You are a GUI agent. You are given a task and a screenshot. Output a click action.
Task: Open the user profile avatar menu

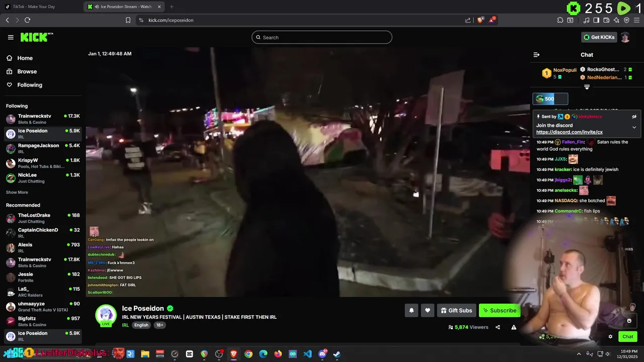[625, 37]
